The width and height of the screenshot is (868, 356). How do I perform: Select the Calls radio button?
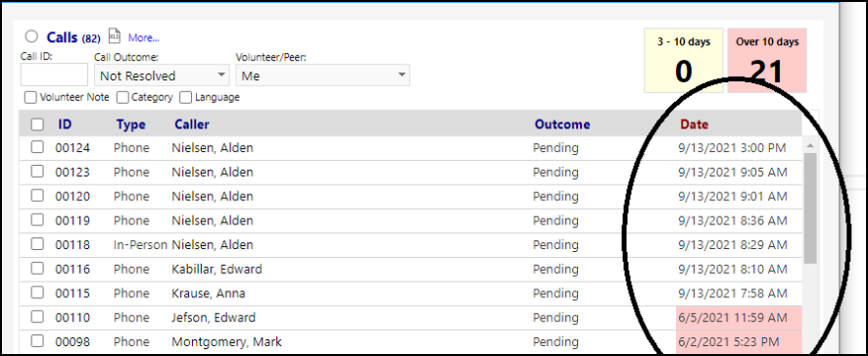tap(31, 36)
